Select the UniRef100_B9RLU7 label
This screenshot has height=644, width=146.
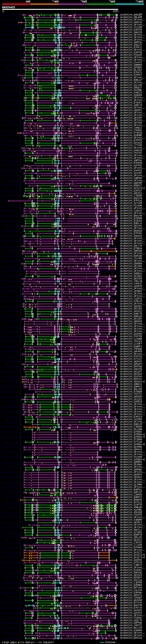click(x=131, y=80)
